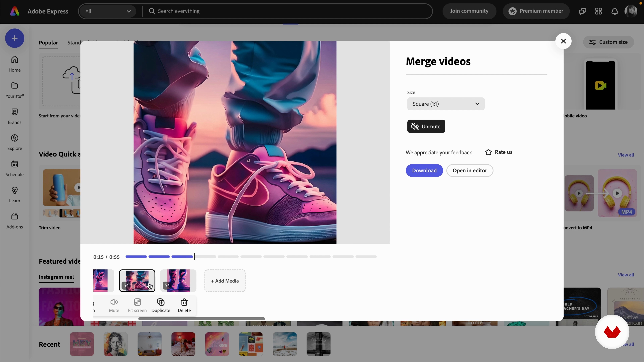644x362 pixels.
Task: Open the snowy landscape recent thumbnail
Action: click(285, 344)
